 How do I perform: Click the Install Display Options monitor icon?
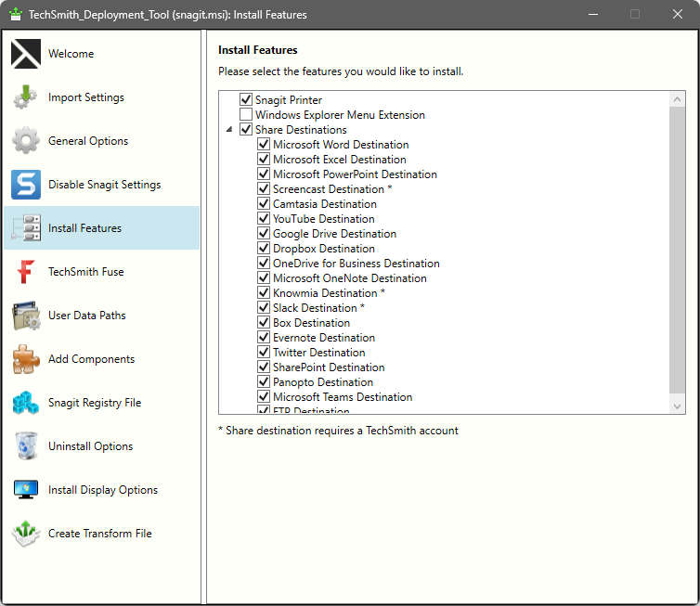pyautogui.click(x=26, y=490)
